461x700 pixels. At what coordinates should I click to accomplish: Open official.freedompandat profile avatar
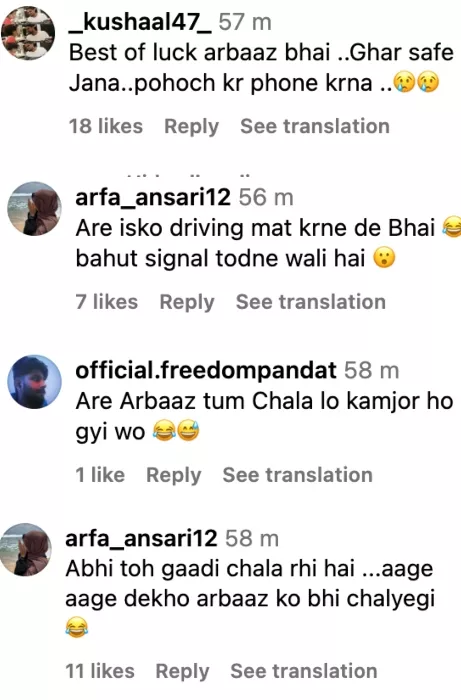click(34, 382)
